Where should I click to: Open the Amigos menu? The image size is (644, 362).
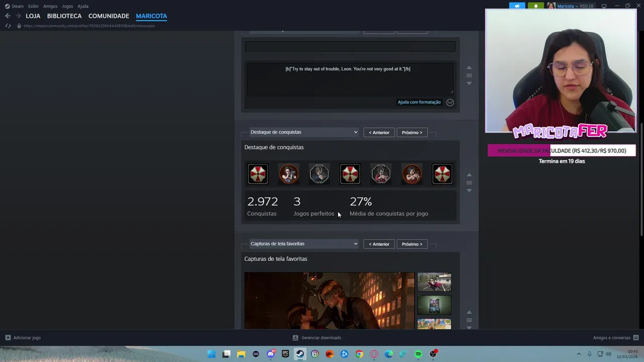coord(50,6)
